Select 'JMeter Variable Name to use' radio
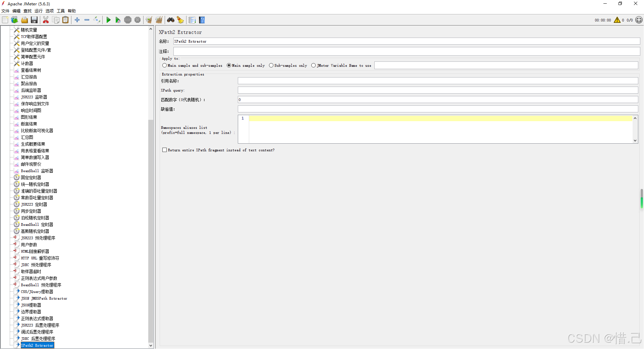This screenshot has width=644, height=349. tap(313, 65)
